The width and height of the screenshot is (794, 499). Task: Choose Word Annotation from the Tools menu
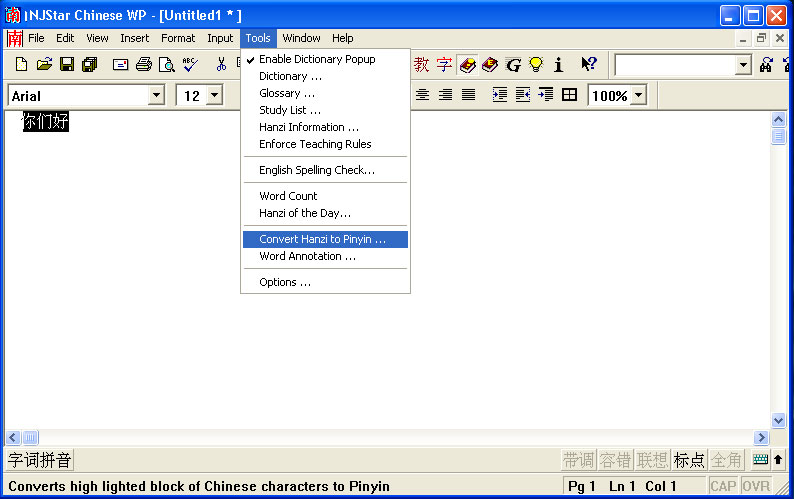[x=325, y=256]
